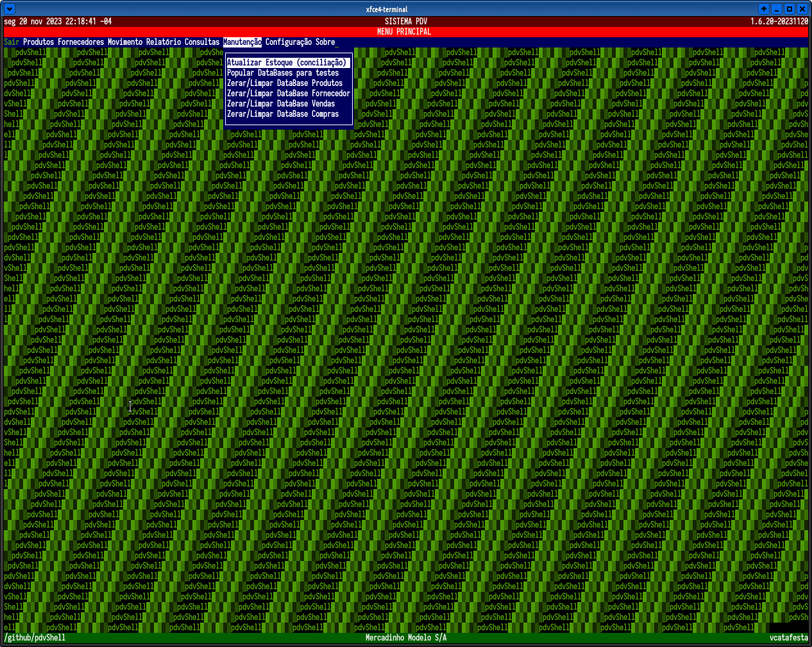Click the vcatafesta username text
Viewport: 812px width, 647px height.
[789, 637]
